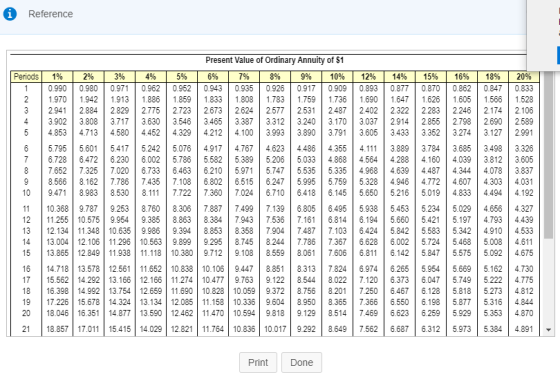Click value 4.111 at 12% for period 6
Screen dimensions: 560x377
pyautogui.click(x=368, y=149)
